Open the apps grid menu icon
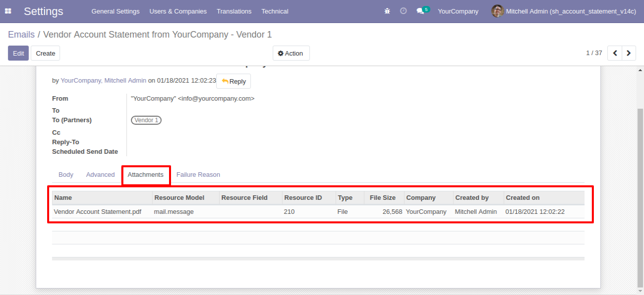This screenshot has height=295, width=644. [8, 11]
